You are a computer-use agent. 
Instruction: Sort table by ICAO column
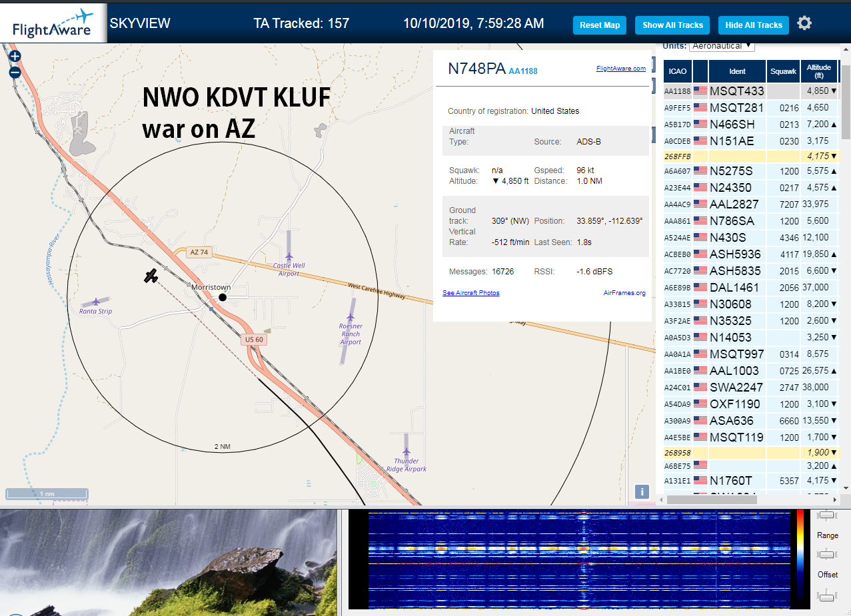click(677, 71)
